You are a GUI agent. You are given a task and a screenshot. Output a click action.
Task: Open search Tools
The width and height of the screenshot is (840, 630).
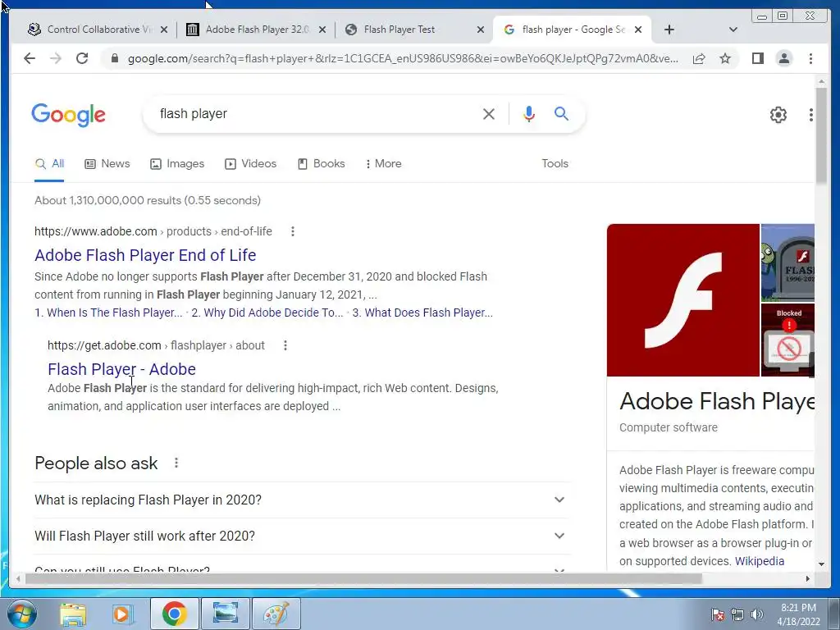tap(555, 164)
